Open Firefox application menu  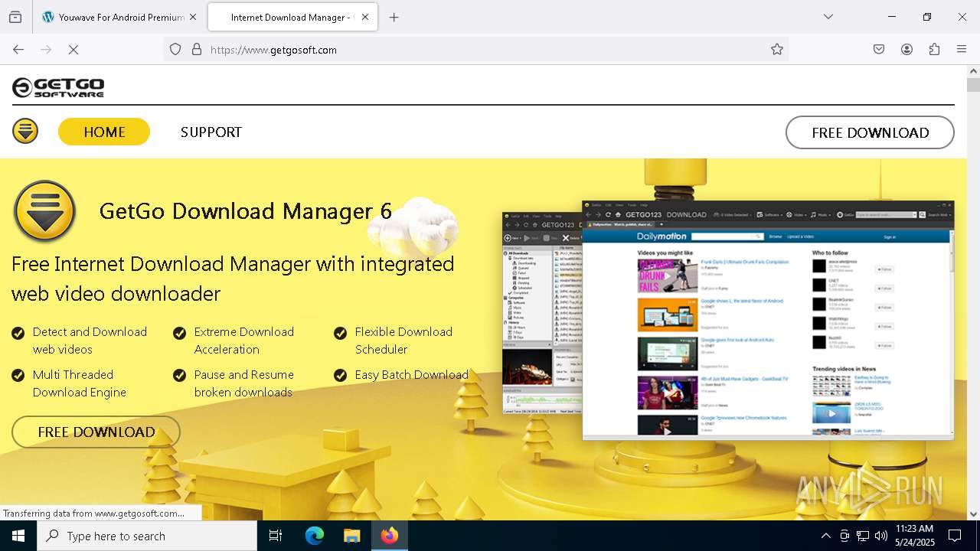pyautogui.click(x=962, y=49)
